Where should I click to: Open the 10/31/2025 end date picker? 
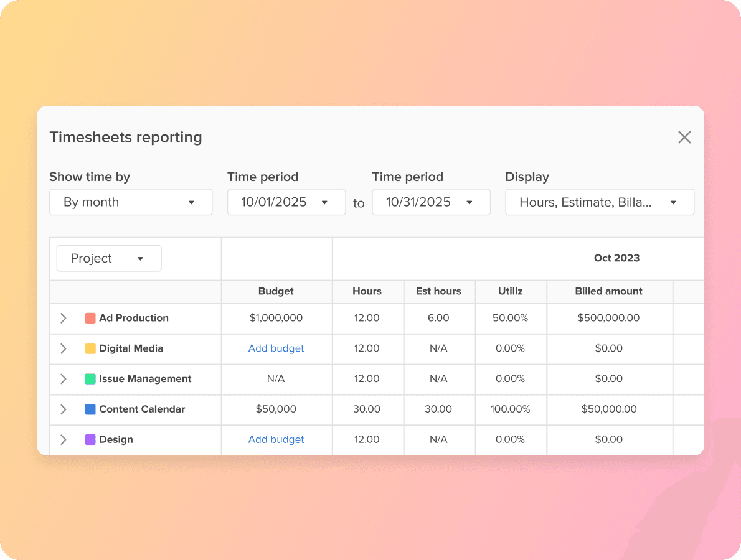(431, 202)
